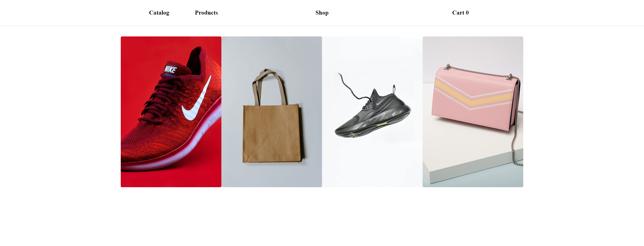Click the dangling lace of black sneaker
This screenshot has width=644, height=246.
point(352,87)
